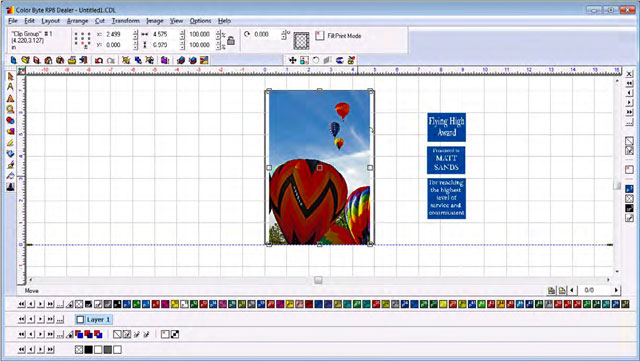640x361 pixels.
Task: Open the Image menu
Action: pos(155,21)
